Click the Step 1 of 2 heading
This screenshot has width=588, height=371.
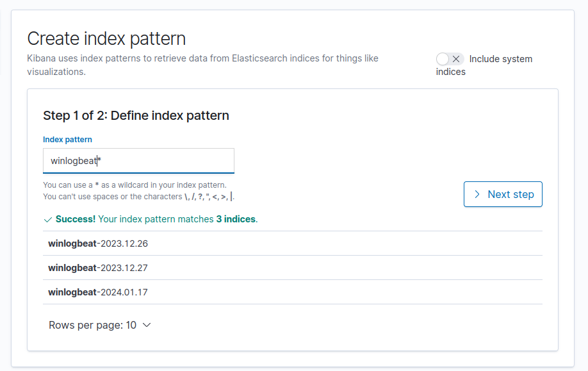[136, 115]
